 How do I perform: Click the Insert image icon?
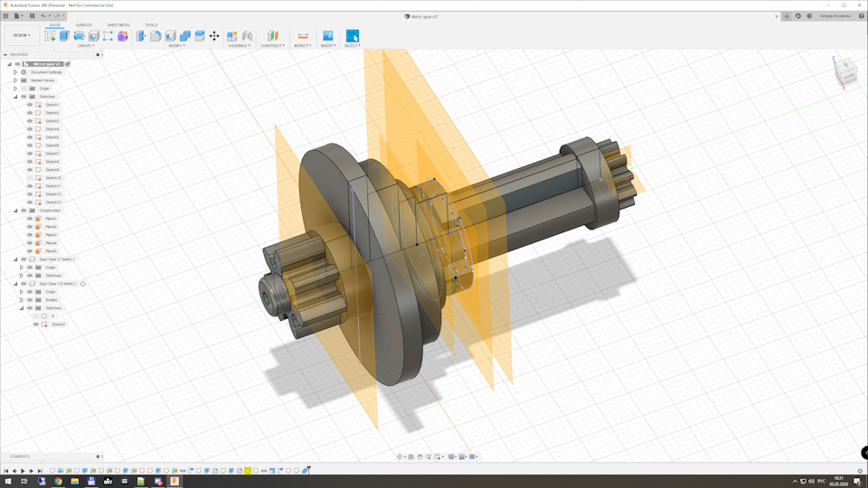coord(327,36)
